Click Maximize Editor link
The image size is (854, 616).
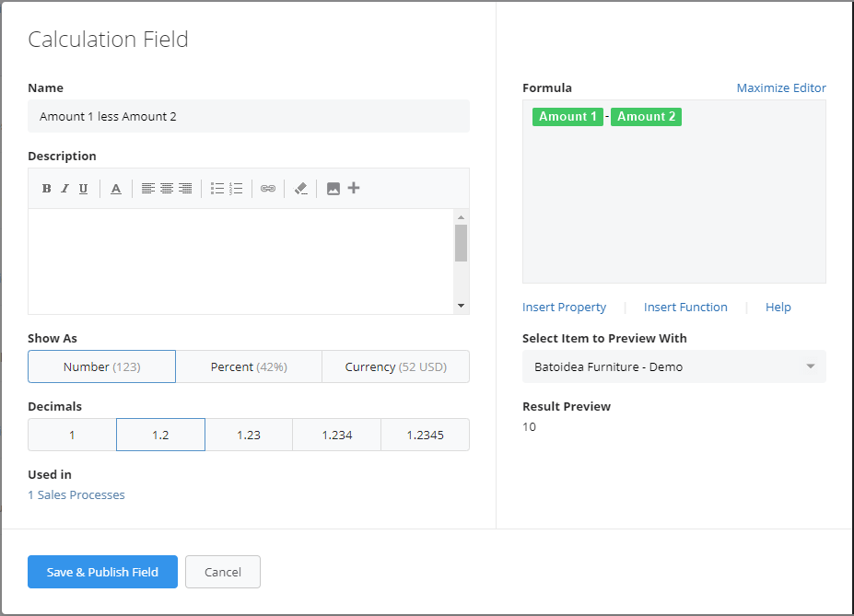click(x=781, y=88)
